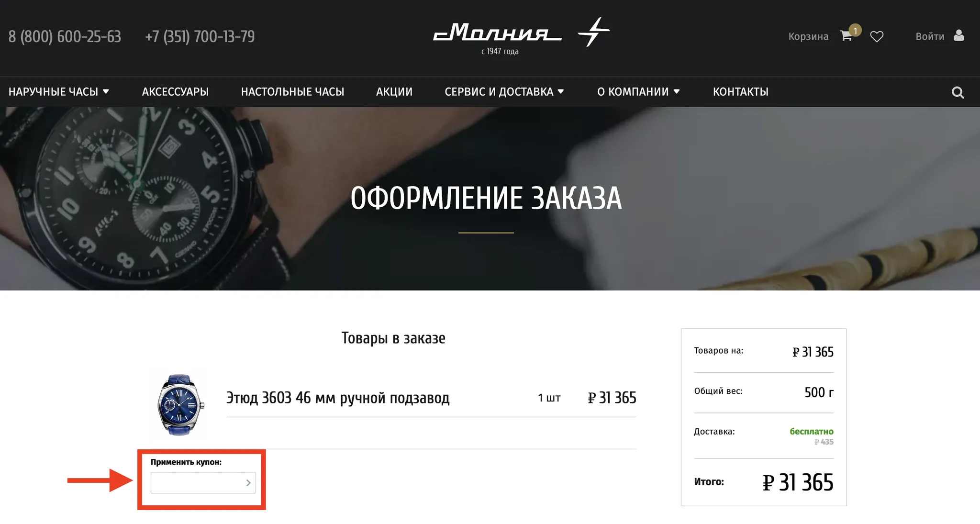Open the Настольные часы menu item
980x524 pixels.
[x=292, y=92]
